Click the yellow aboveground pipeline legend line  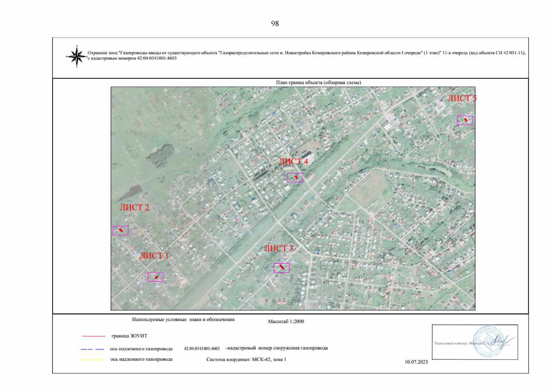(x=93, y=360)
